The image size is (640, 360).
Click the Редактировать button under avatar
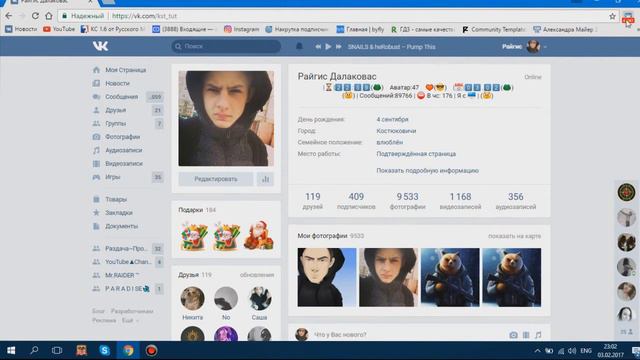216,179
